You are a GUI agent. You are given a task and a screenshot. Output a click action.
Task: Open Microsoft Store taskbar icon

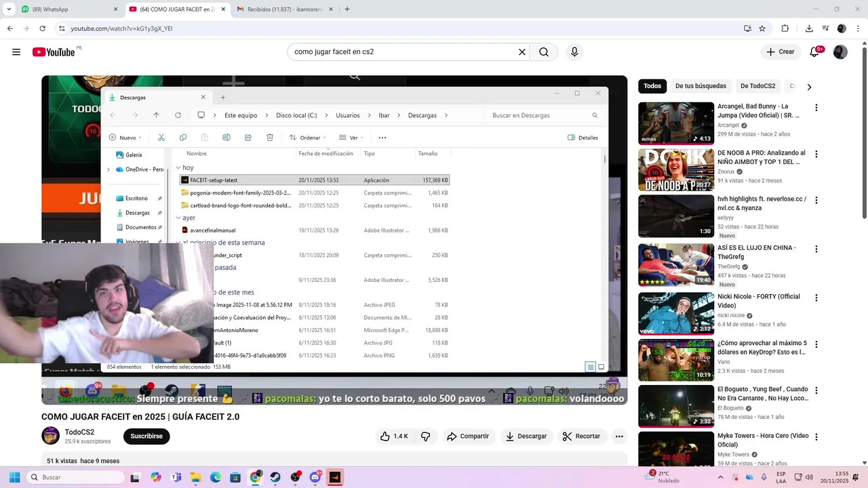tap(235, 477)
